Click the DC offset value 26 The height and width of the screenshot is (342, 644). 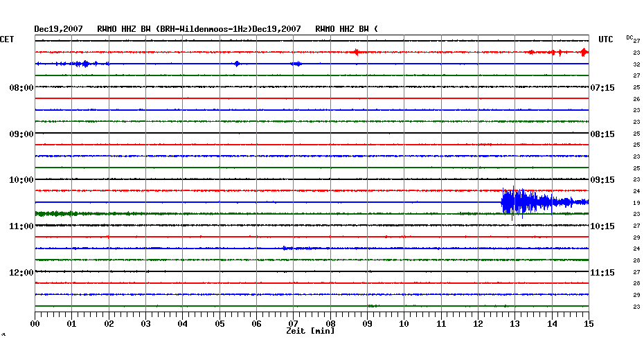pyautogui.click(x=636, y=99)
